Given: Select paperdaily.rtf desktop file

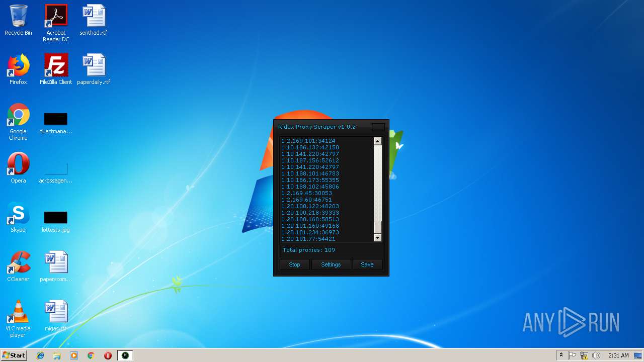Looking at the screenshot, I should pos(94,70).
